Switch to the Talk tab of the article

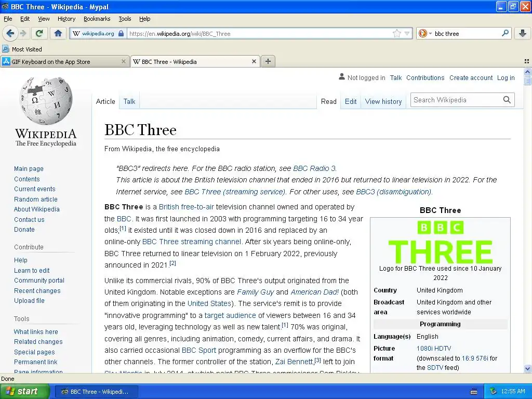tap(129, 101)
